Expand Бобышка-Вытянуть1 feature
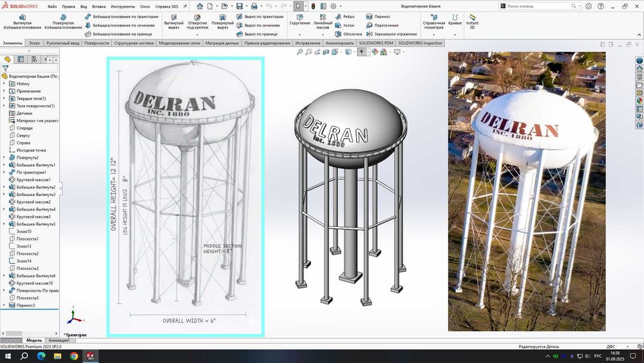The height and width of the screenshot is (363, 644). click(x=4, y=165)
